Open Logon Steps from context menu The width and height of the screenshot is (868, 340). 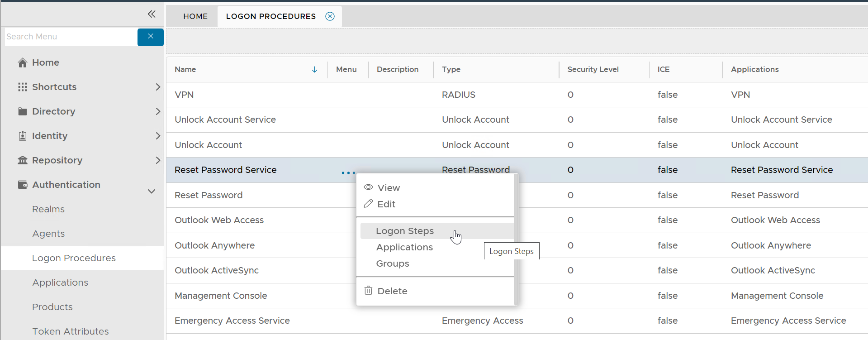coord(405,231)
